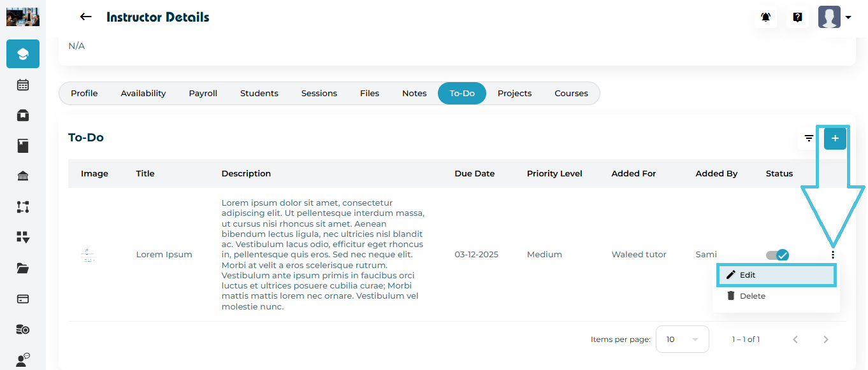This screenshot has height=370, width=868.
Task: Click the graduation cap sidebar icon
Action: point(23,54)
